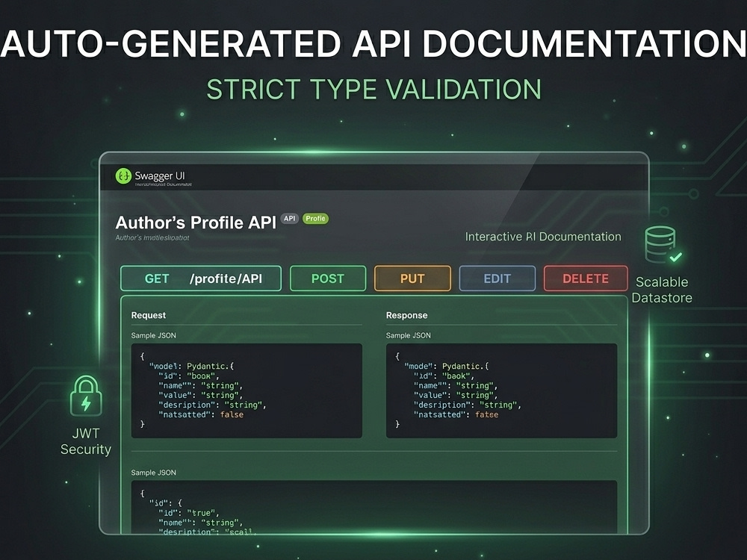Click Sample JSON label under Response
The width and height of the screenshot is (747, 560).
409,335
